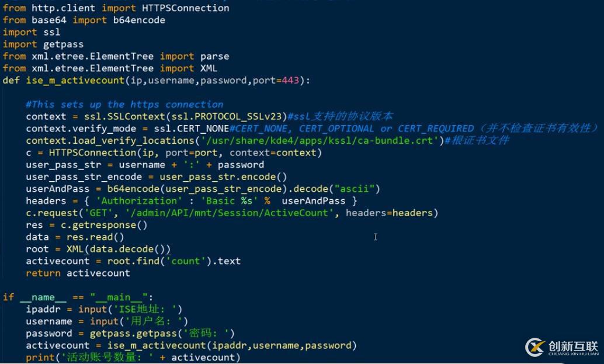604x364 pixels.
Task: Click the ssl.CERT_NONE assignment value
Action: point(192,129)
